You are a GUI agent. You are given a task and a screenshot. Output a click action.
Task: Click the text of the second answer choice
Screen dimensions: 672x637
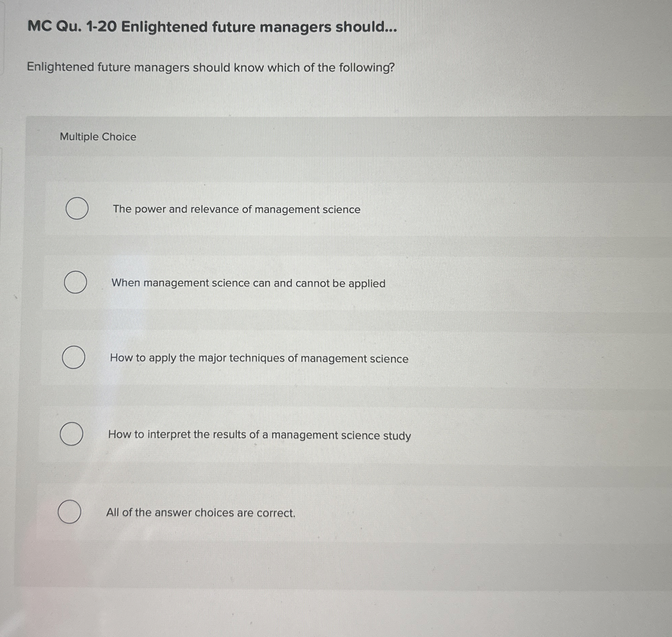249,283
